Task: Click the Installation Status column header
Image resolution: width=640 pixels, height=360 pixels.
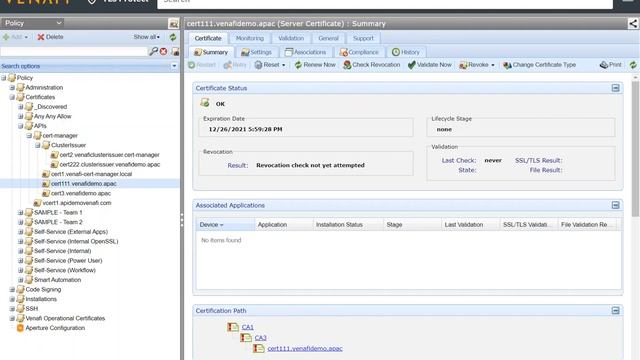Action: click(x=348, y=225)
